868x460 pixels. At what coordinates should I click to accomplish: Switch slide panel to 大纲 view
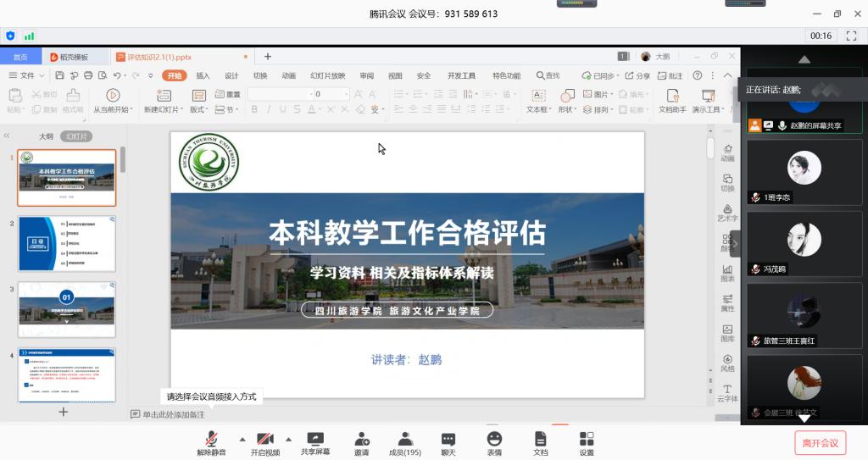pos(46,136)
